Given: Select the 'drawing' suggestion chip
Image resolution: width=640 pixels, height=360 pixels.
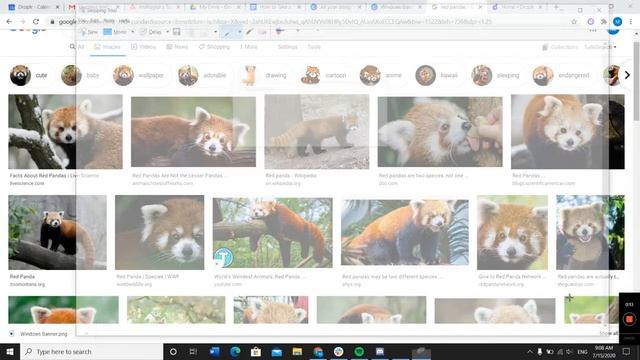Looking at the screenshot, I should point(266,75).
